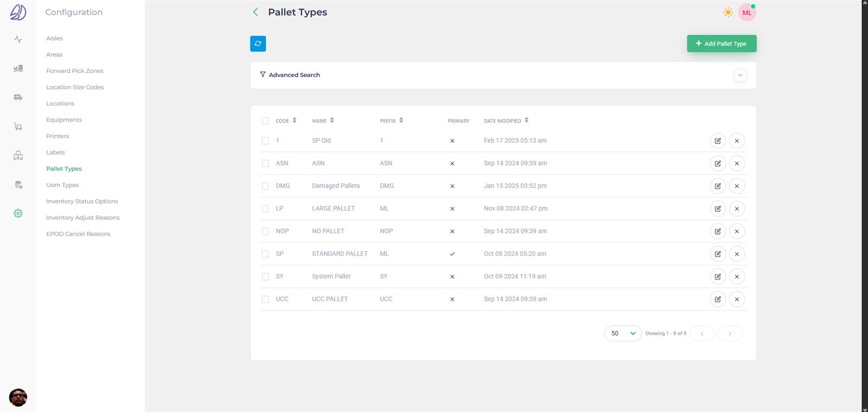Sort by the PREFIX column

[x=391, y=121]
